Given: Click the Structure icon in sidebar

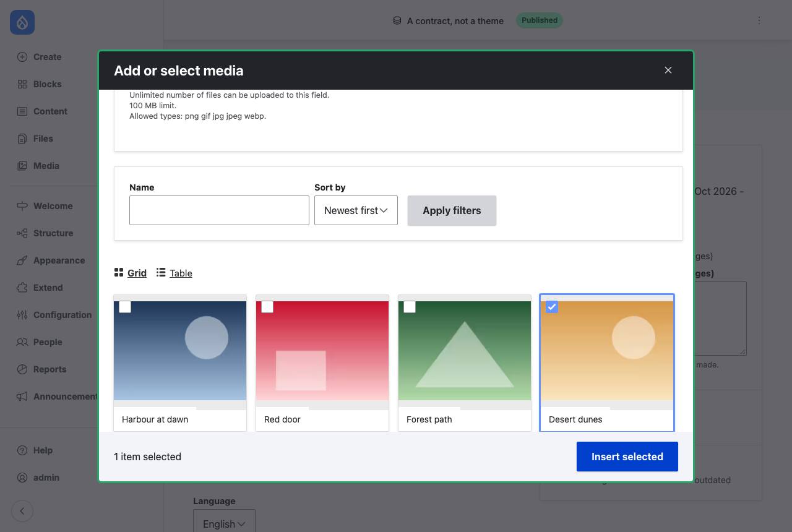Looking at the screenshot, I should pyautogui.click(x=22, y=233).
